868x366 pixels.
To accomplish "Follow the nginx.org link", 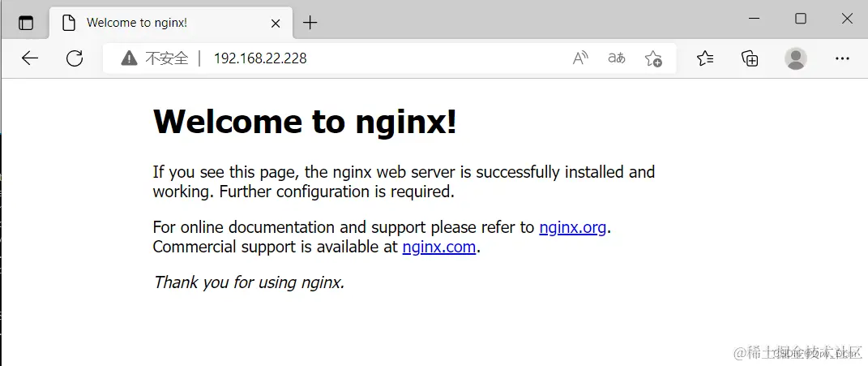I will [572, 227].
